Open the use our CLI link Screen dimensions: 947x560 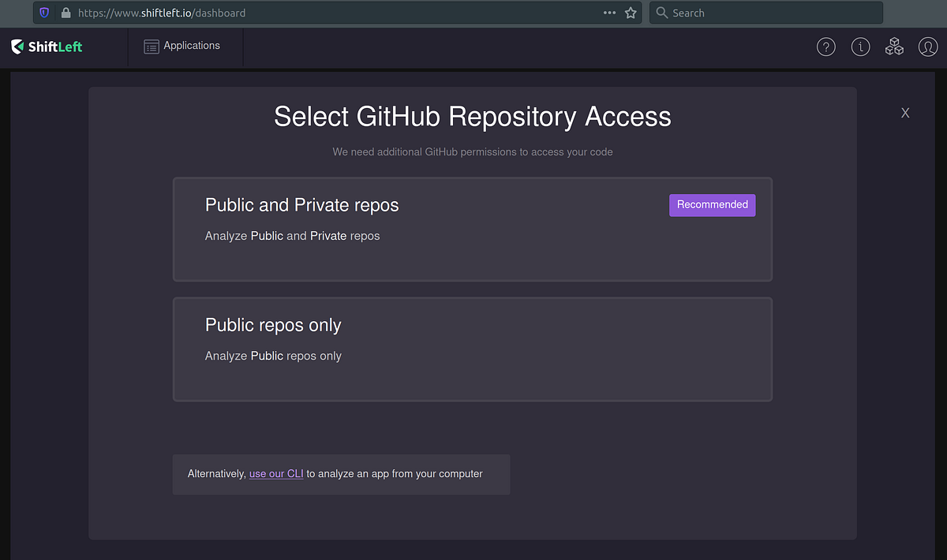point(275,473)
